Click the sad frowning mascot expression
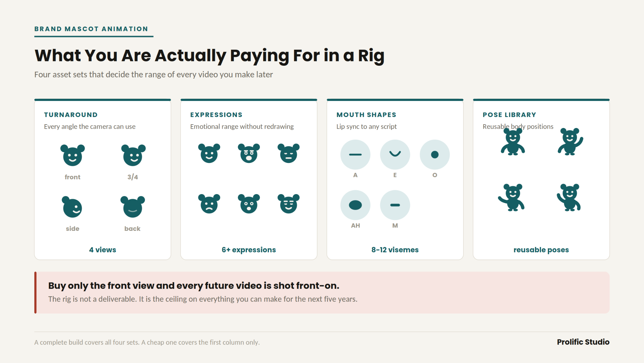Viewport: 644px width, 363px height. [x=209, y=204]
